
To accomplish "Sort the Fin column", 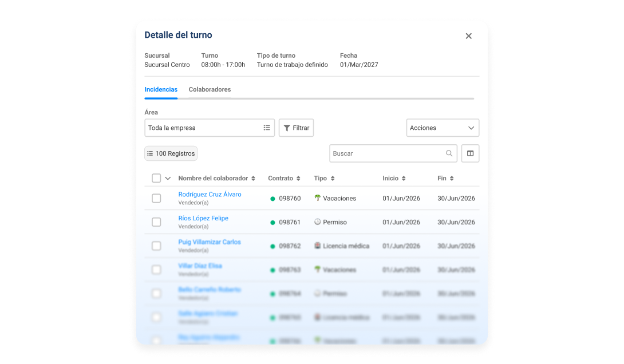I will tap(452, 179).
